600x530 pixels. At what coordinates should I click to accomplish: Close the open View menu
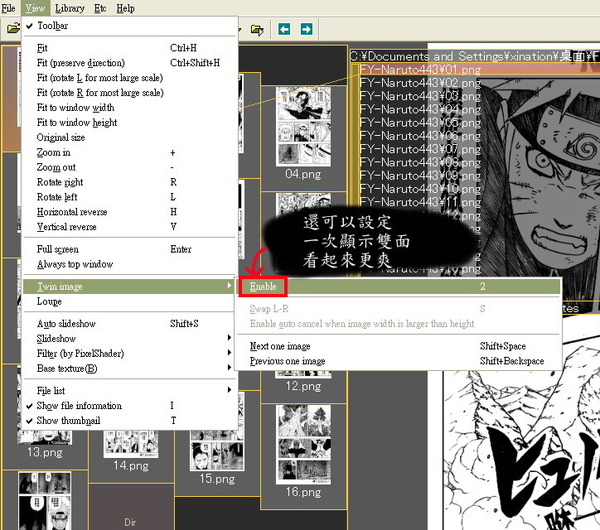[x=35, y=8]
